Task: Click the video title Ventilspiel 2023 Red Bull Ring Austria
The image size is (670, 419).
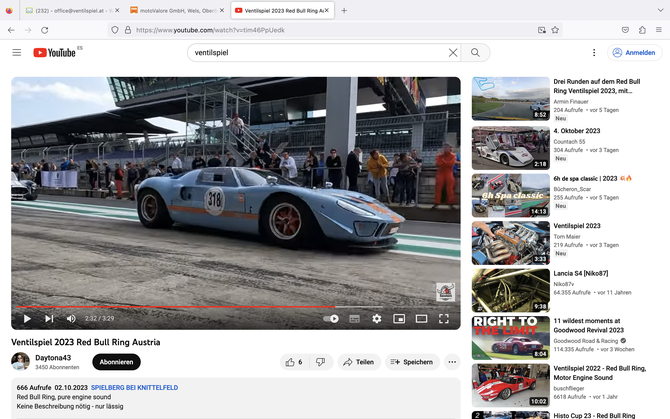Action: point(85,342)
